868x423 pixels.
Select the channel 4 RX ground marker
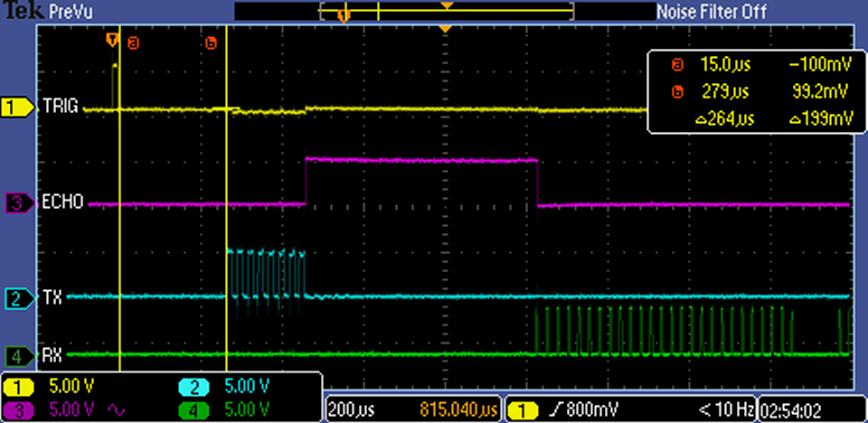pos(14,355)
